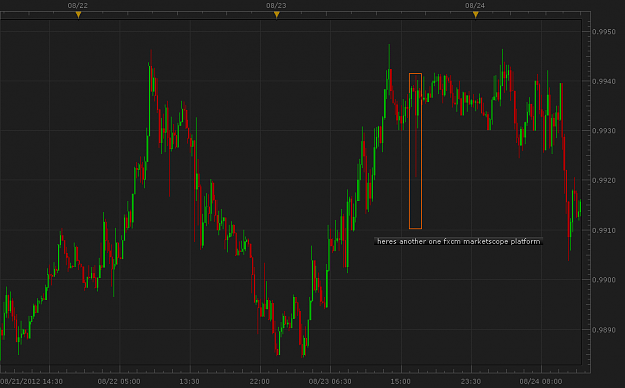Click the 0.9890 price axis label
Screen dimensions: 625x388
(x=603, y=330)
